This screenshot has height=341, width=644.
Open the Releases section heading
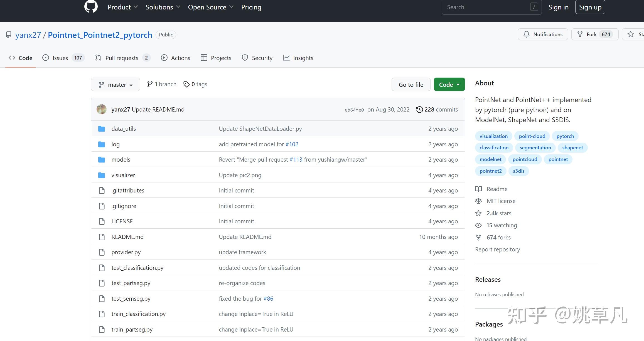point(488,280)
